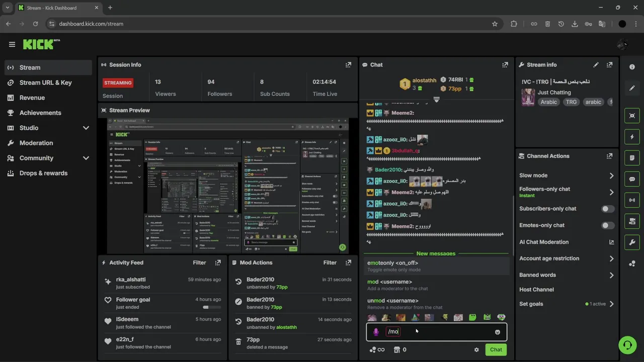Click the Kick logo
The image size is (644, 362).
coord(41,44)
